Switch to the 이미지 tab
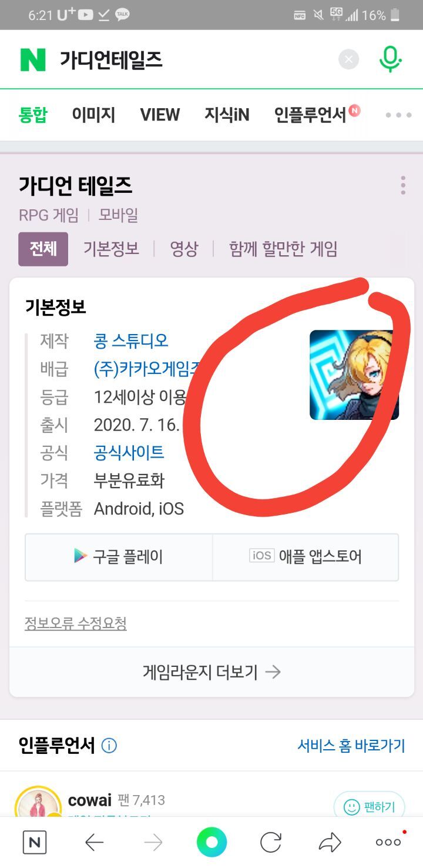The image size is (423, 868). 93,115
